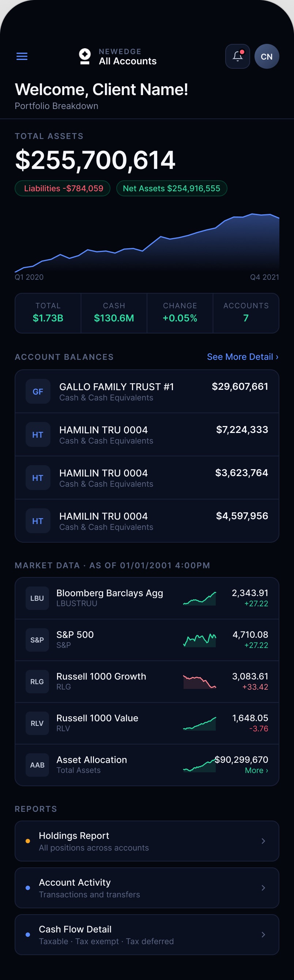
Task: Click the NewEdge logo icon
Action: (x=85, y=56)
